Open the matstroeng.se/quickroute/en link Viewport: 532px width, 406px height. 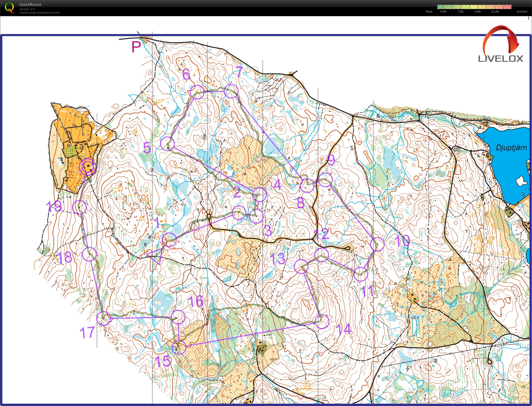point(40,13)
